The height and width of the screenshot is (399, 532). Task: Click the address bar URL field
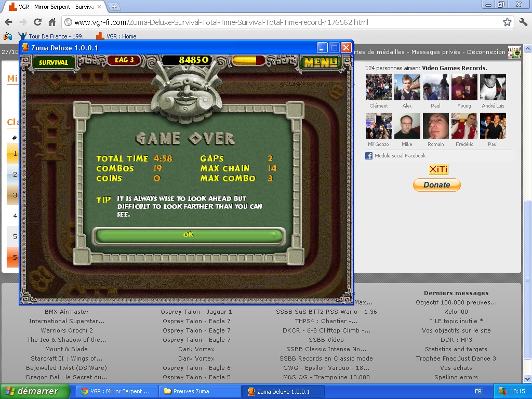click(x=281, y=22)
